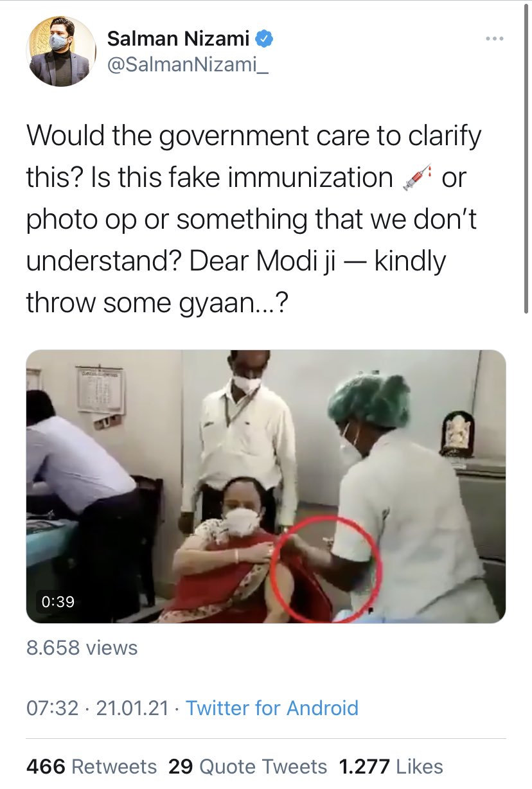Tap the blue verified badge

pos(265,39)
